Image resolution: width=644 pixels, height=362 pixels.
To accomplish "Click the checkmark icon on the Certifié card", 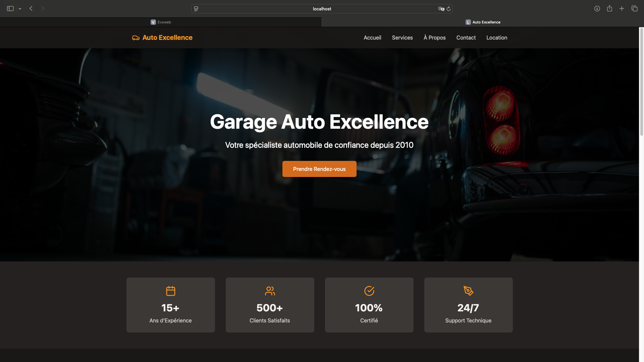I will 369,291.
